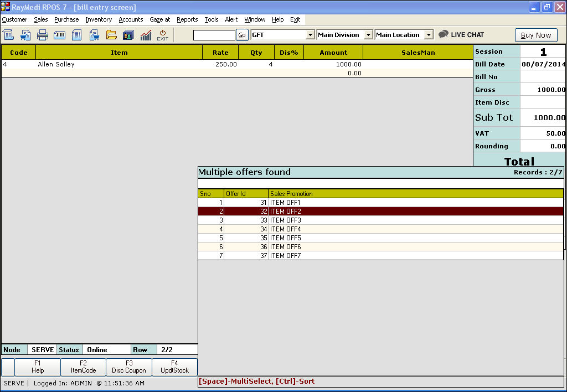This screenshot has height=392, width=567.
Task: Open the Tools menu
Action: 212,19
